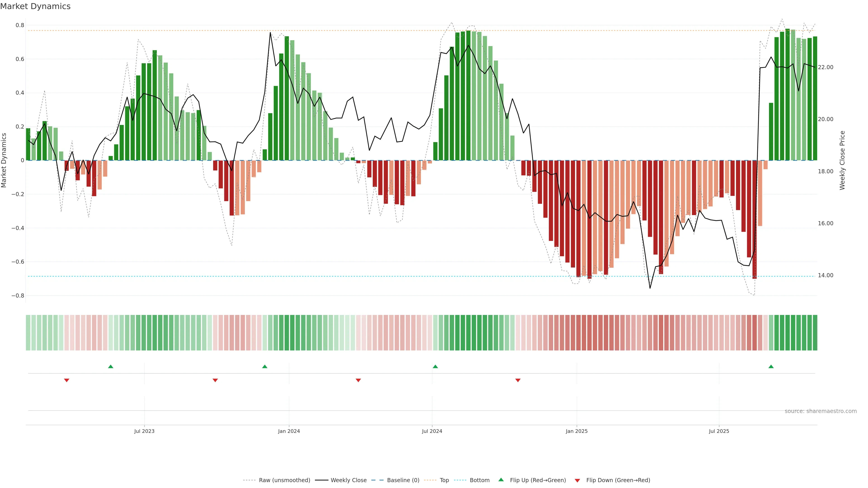Click the earliest red flip-down triangle marker
868x488 pixels.
[67, 380]
